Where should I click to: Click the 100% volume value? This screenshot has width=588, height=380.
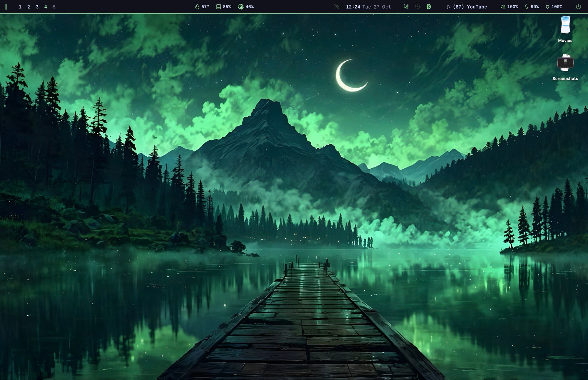[512, 7]
